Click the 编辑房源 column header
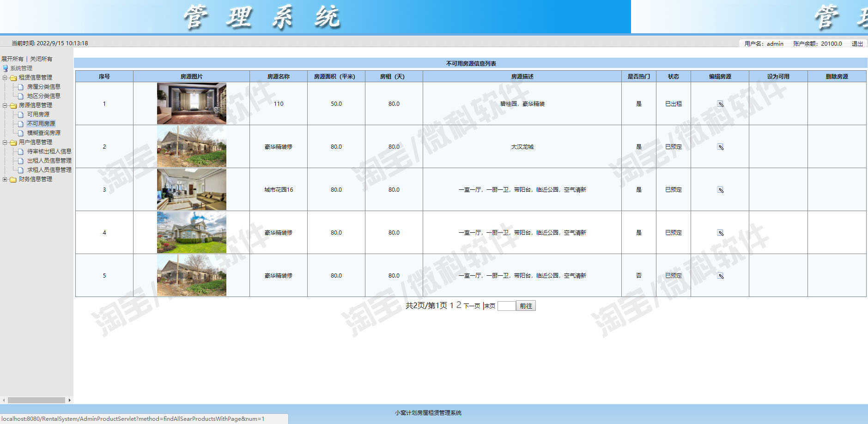 pyautogui.click(x=720, y=77)
